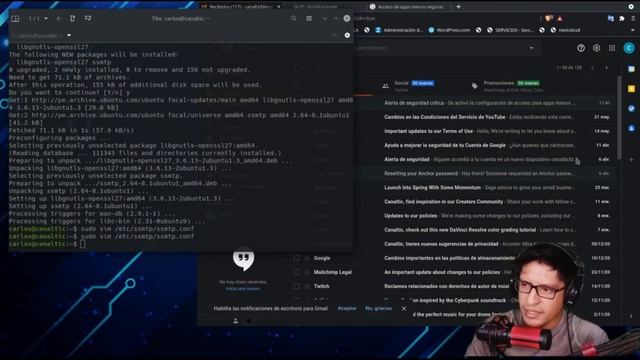Open Google Keep side panel icon
640x360 pixels.
click(631, 89)
